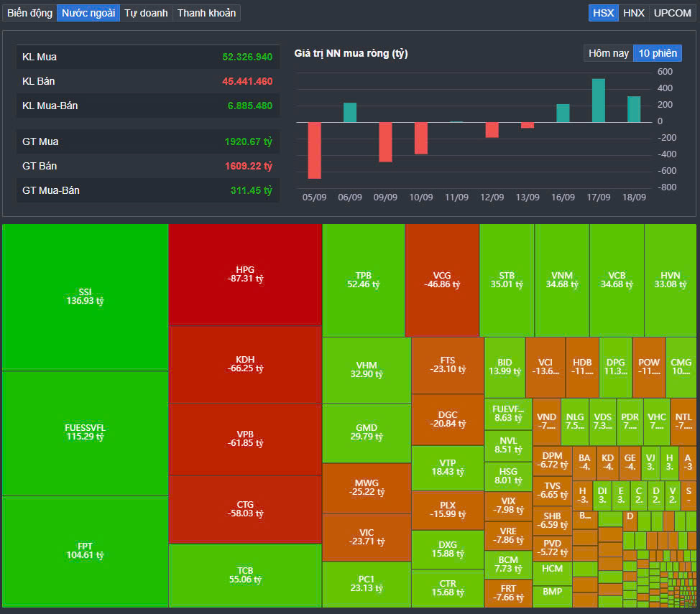Switch to UPCOM exchange
Screen dimensions: 700x614
(672, 13)
